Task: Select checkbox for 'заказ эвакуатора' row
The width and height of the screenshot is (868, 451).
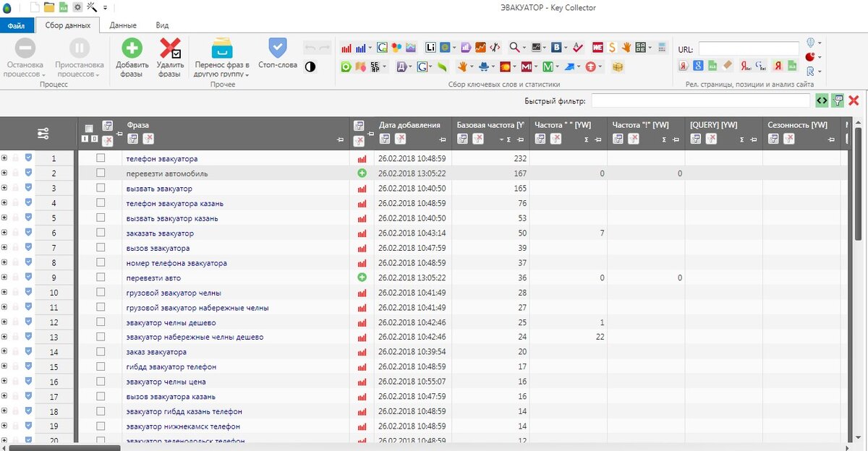Action: 101,352
